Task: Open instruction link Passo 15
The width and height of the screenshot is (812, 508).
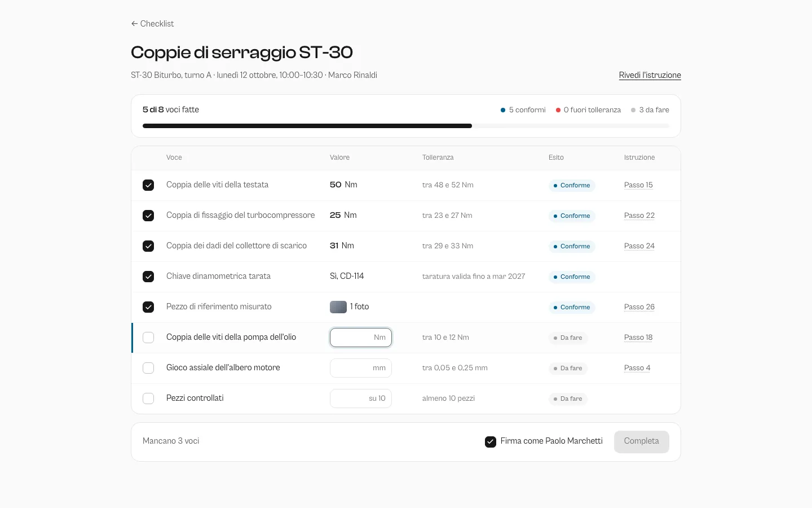Action: coord(638,185)
